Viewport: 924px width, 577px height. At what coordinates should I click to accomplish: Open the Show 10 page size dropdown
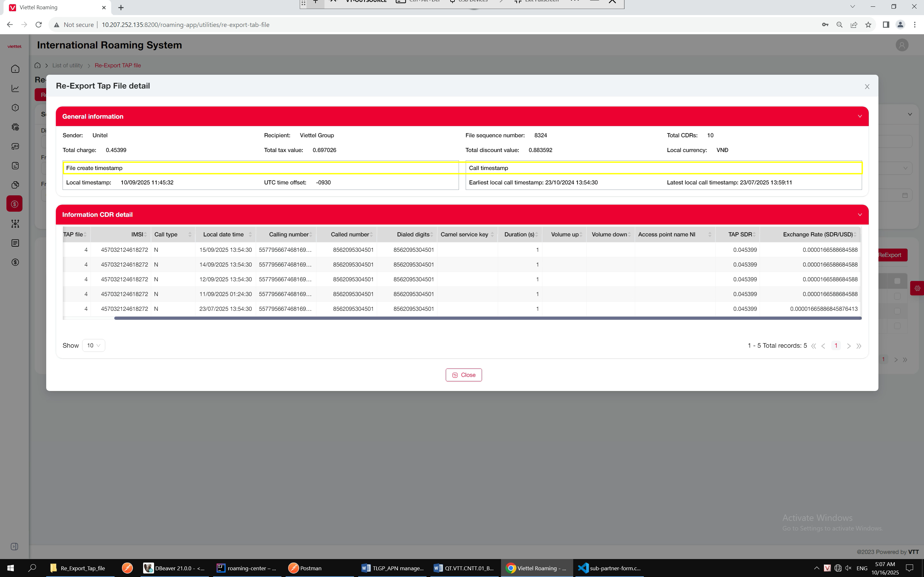coord(93,345)
